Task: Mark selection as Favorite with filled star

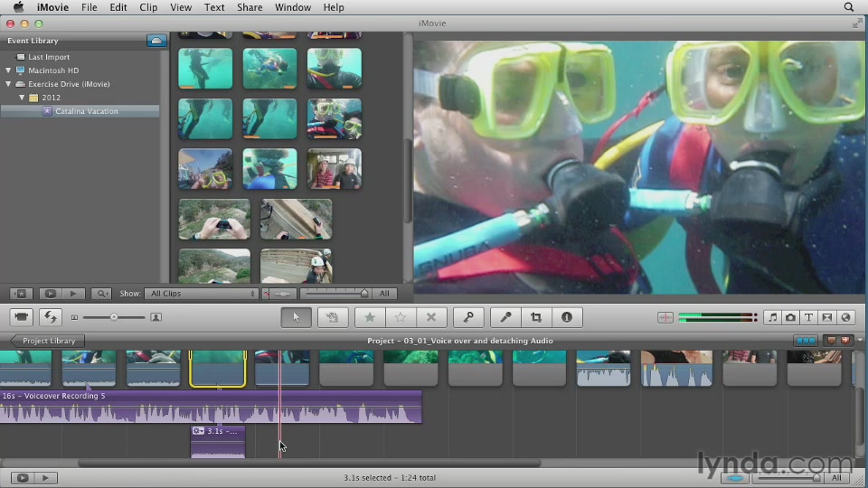Action: click(370, 317)
